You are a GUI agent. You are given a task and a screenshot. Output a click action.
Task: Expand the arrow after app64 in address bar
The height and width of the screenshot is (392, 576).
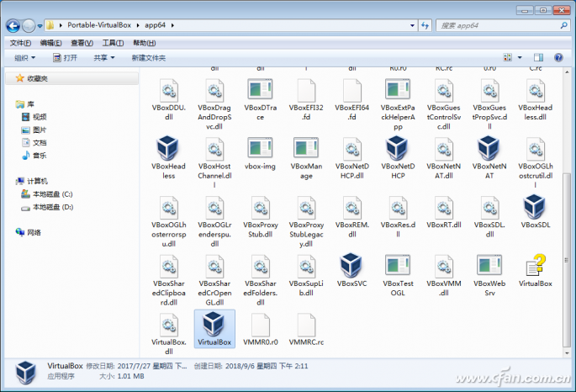[x=172, y=25]
